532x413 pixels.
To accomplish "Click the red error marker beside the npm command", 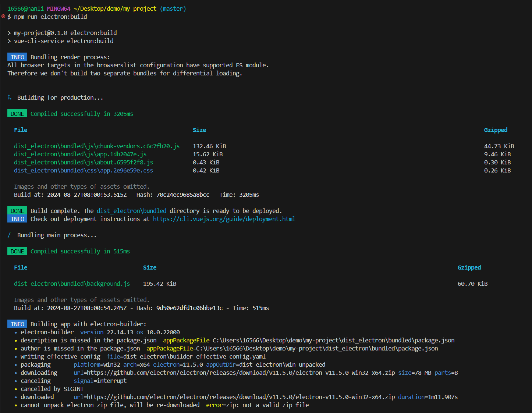I will tap(3, 16).
